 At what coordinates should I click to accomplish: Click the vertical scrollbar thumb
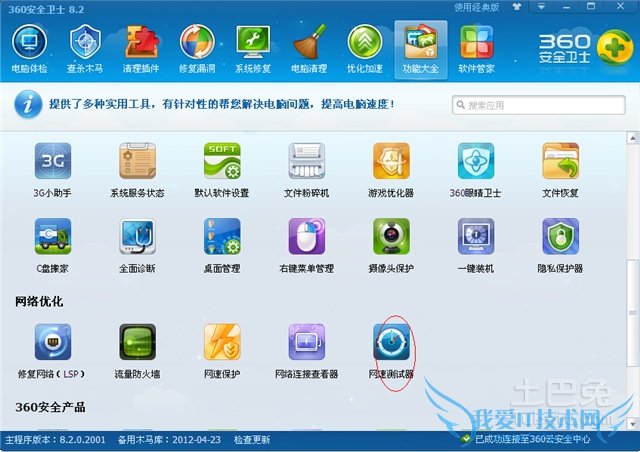click(632, 313)
